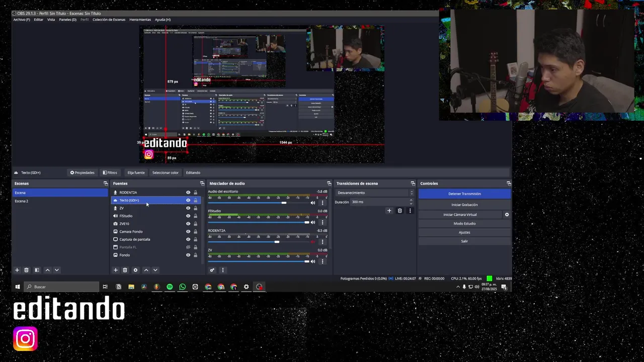The image size is (644, 362).
Task: Open Colección de Escenas menu
Action: pos(109,20)
